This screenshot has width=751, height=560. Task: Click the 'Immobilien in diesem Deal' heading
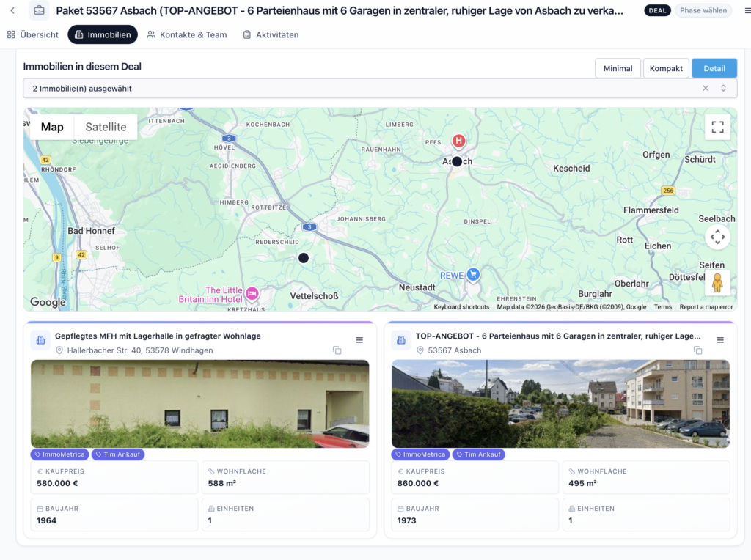click(x=82, y=67)
